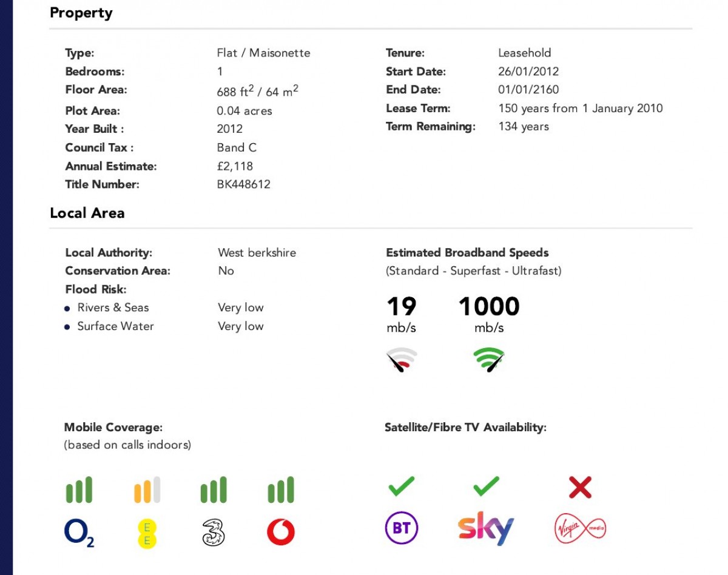
Task: Click the red cross above Virgin Media
Action: (580, 487)
